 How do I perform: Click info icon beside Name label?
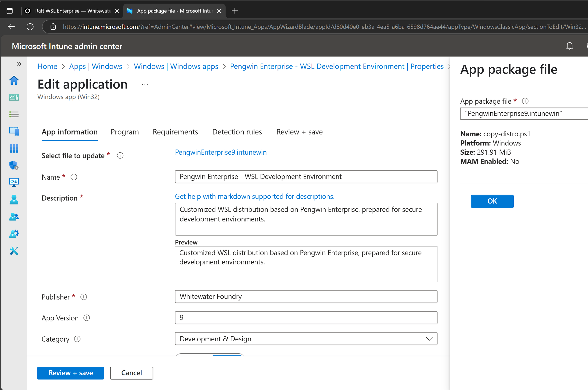(x=74, y=177)
